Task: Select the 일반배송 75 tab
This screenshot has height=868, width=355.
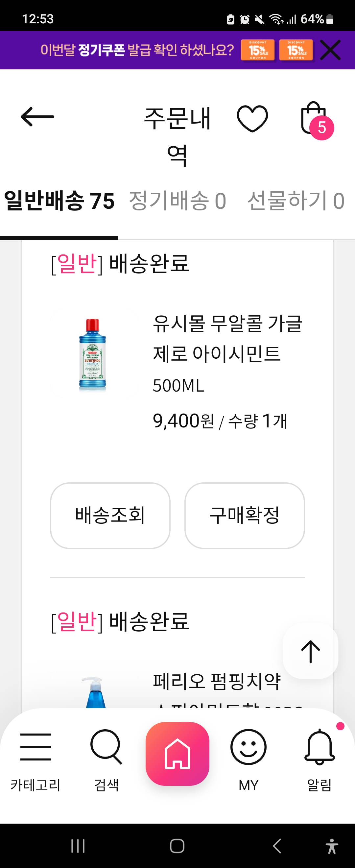Action: tap(59, 201)
